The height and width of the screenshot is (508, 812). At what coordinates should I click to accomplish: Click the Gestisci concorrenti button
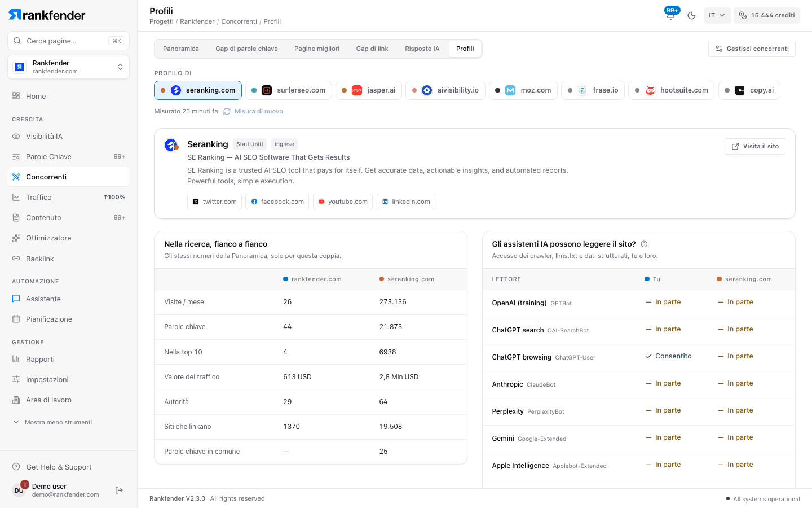752,49
